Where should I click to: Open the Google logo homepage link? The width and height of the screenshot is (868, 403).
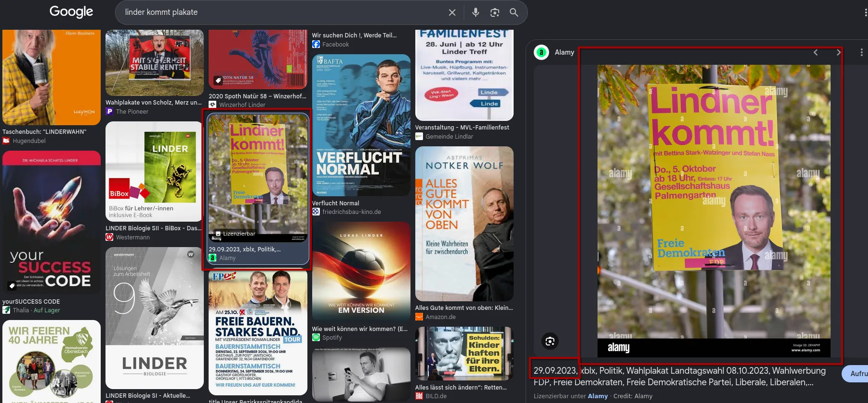coord(71,12)
